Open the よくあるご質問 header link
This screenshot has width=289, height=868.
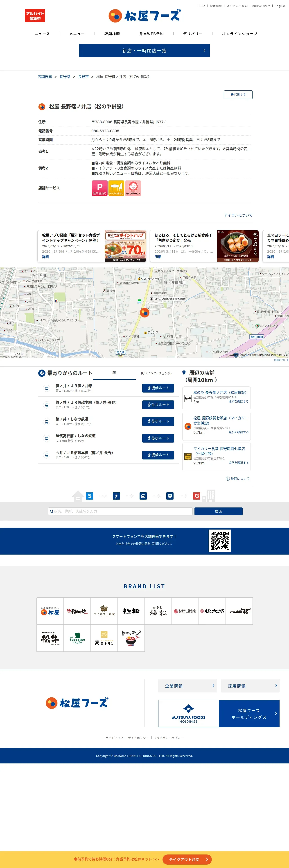[x=237, y=6]
